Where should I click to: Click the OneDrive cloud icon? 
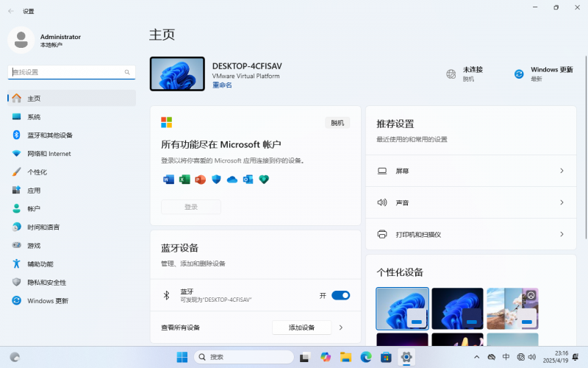pos(232,180)
